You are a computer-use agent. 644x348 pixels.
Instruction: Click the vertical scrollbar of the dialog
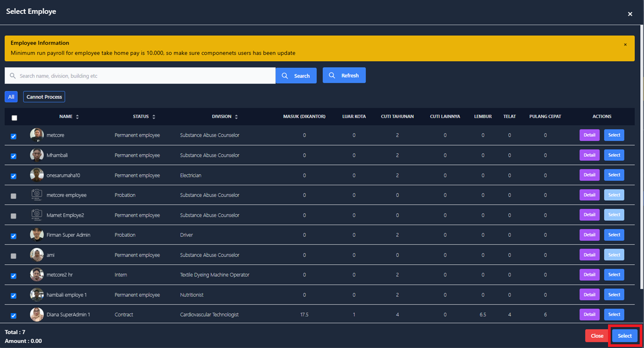pyautogui.click(x=642, y=156)
